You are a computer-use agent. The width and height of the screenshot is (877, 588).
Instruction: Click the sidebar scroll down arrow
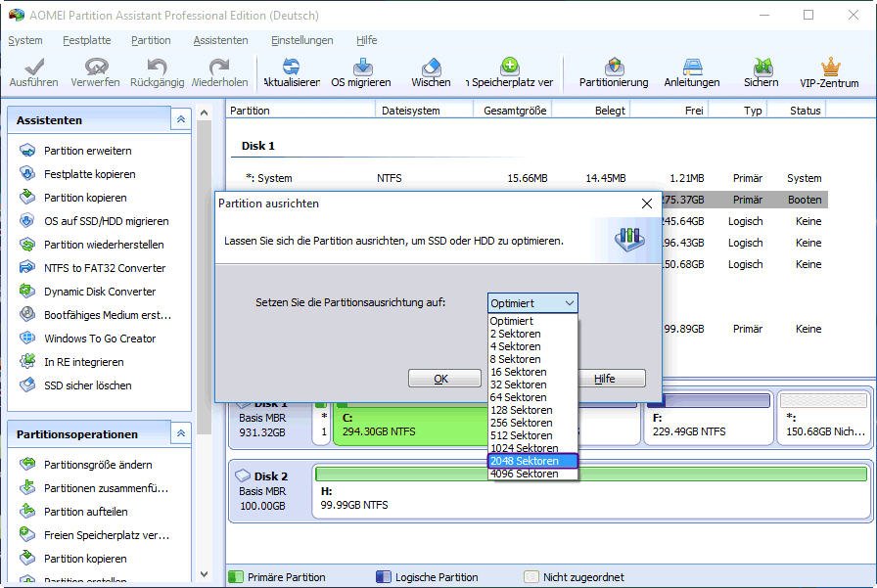point(205,574)
